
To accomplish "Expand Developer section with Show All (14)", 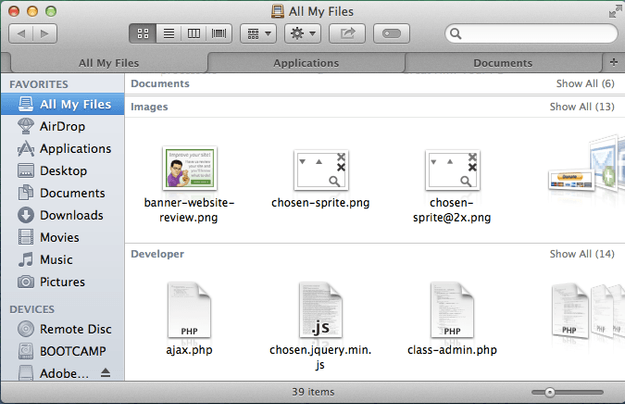I will pyautogui.click(x=582, y=254).
